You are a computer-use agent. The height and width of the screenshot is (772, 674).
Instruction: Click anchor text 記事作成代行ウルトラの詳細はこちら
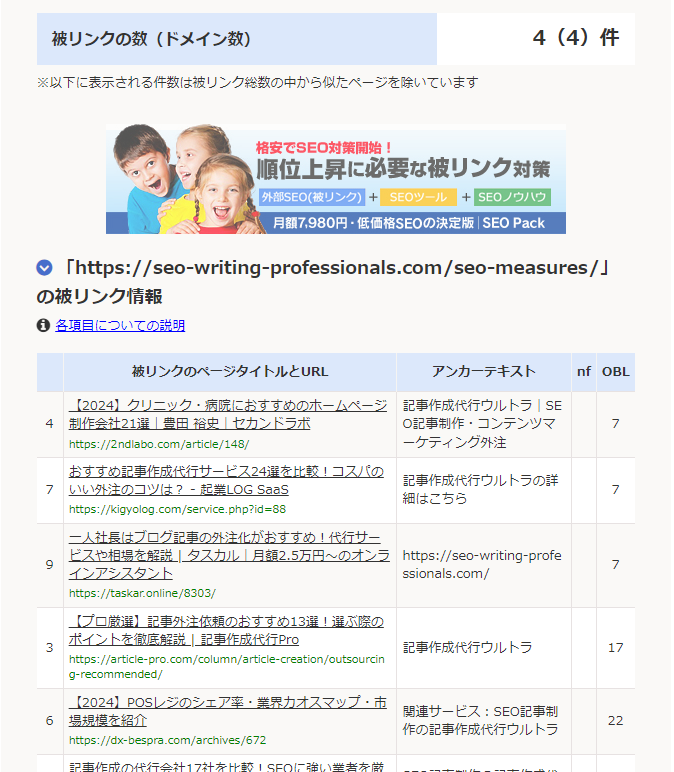point(481,489)
